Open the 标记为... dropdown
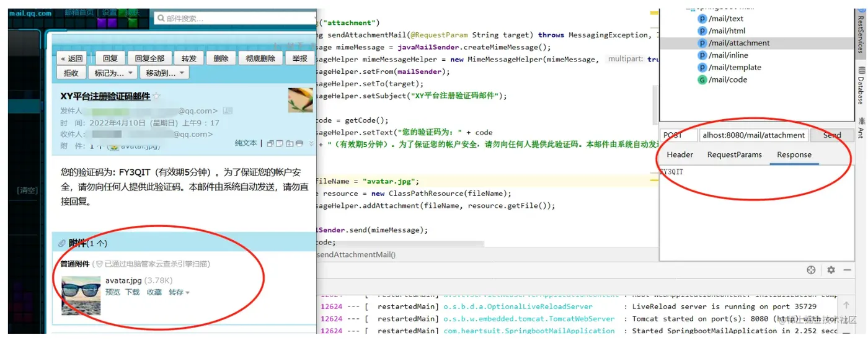This screenshot has width=868, height=340. click(x=113, y=73)
